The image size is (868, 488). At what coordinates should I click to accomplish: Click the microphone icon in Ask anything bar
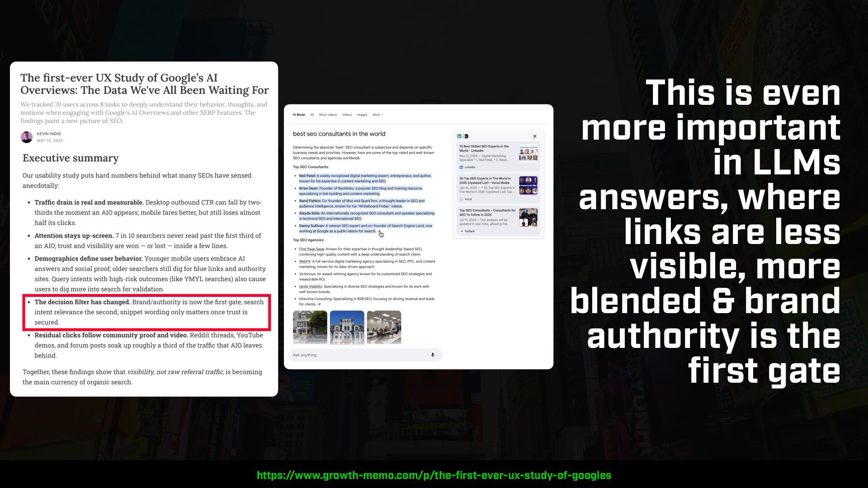433,355
